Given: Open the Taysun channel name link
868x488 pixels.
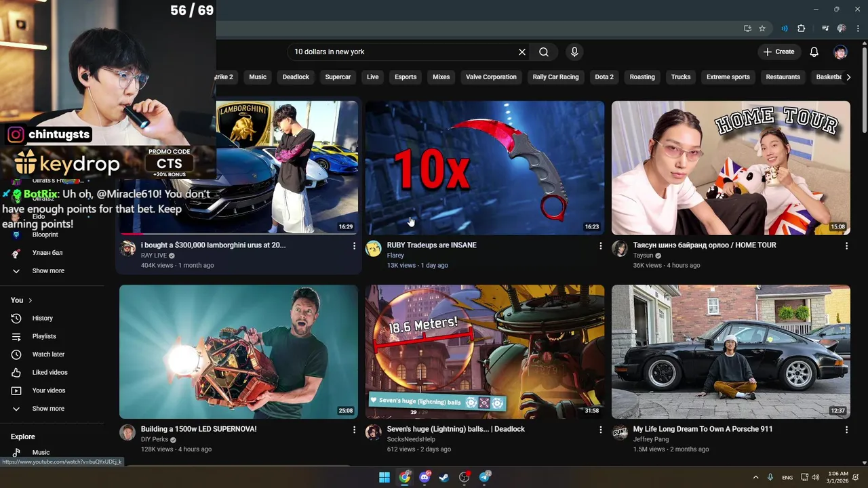Looking at the screenshot, I should (643, 256).
